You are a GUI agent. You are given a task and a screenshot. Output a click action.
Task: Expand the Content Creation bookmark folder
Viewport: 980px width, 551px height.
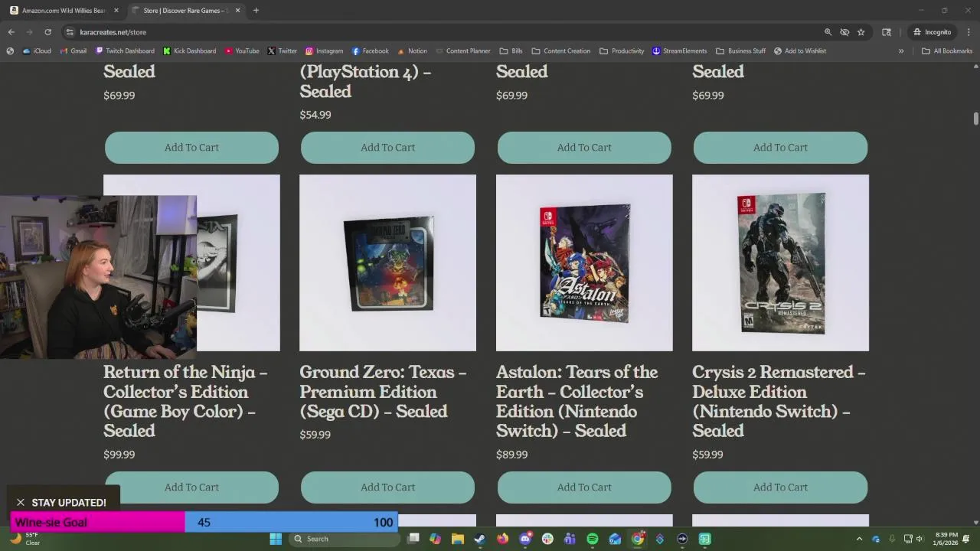tap(560, 51)
